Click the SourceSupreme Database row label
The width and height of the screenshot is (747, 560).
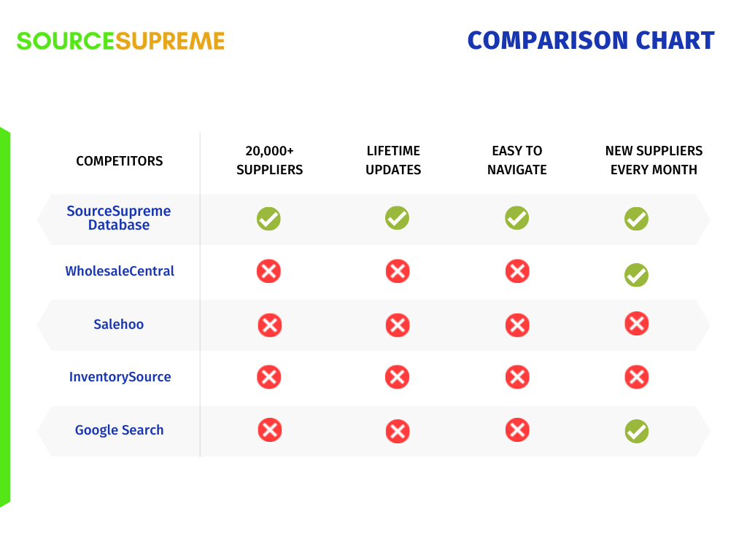119,218
